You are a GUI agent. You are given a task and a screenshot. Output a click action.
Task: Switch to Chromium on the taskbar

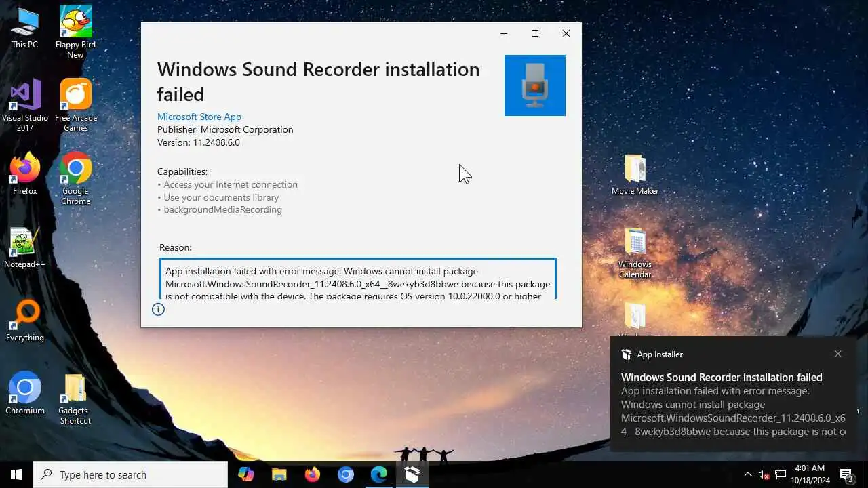(x=346, y=474)
